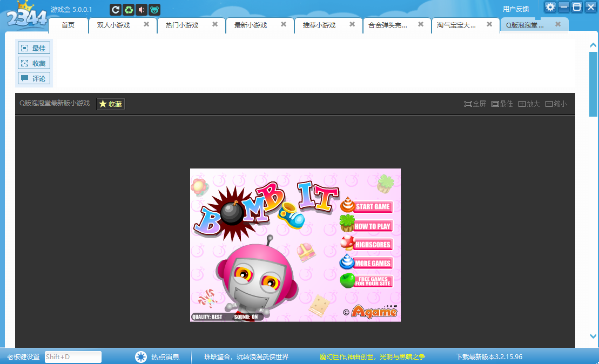Image resolution: width=599 pixels, height=364 pixels.
Task: Click START GAME in Bomb It menu
Action: tap(367, 206)
